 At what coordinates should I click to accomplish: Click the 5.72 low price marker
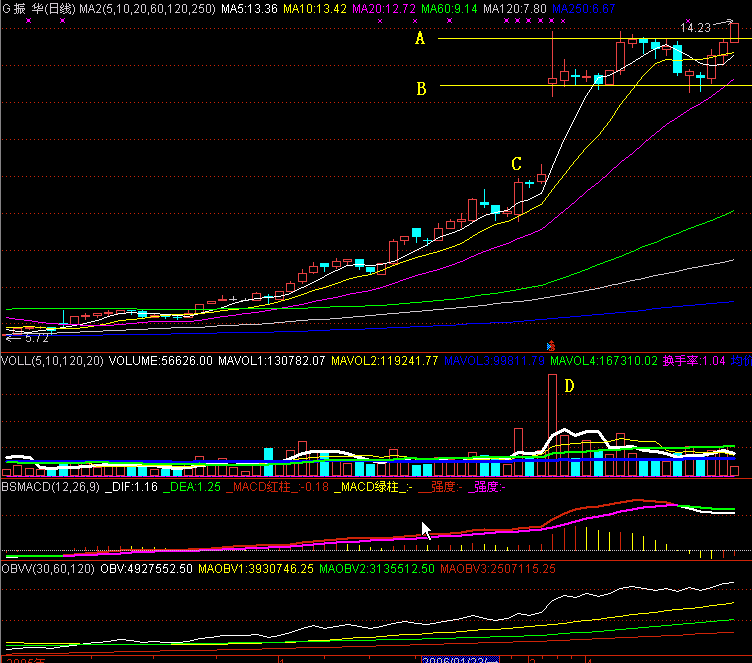(33, 338)
